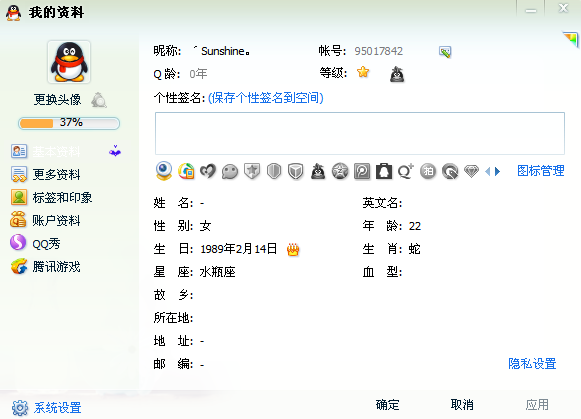Click the gray diamond icon

[x=471, y=171]
